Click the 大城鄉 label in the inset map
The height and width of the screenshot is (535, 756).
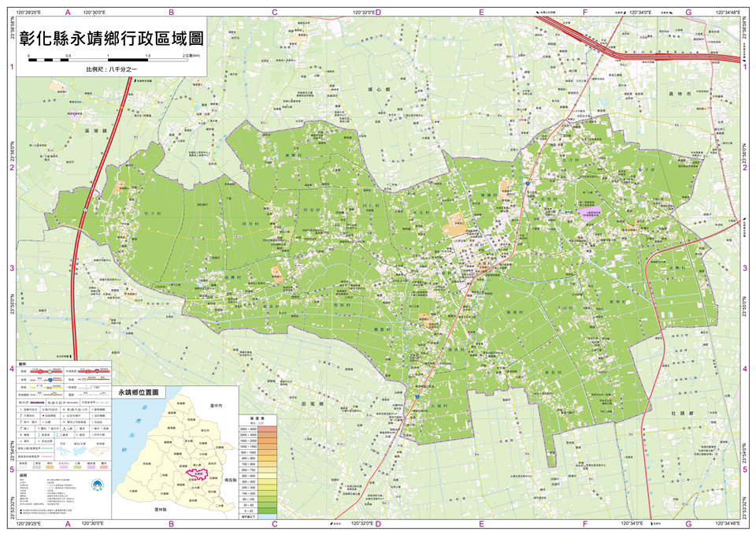(x=134, y=491)
